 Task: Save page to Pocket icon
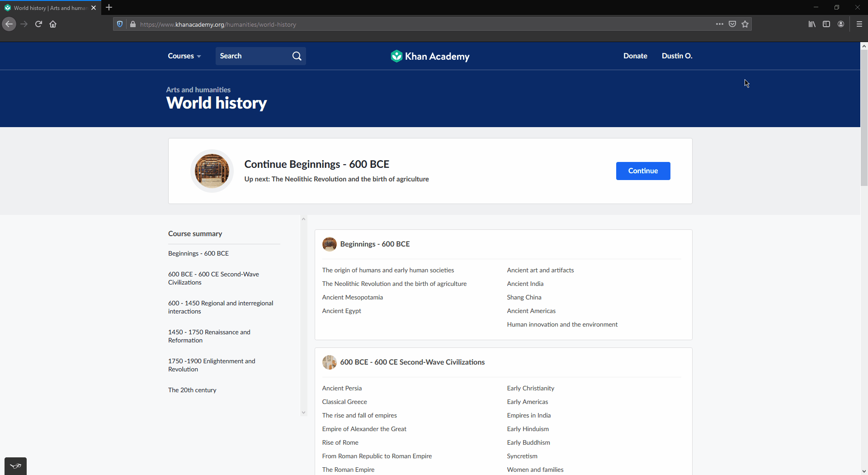pyautogui.click(x=732, y=24)
